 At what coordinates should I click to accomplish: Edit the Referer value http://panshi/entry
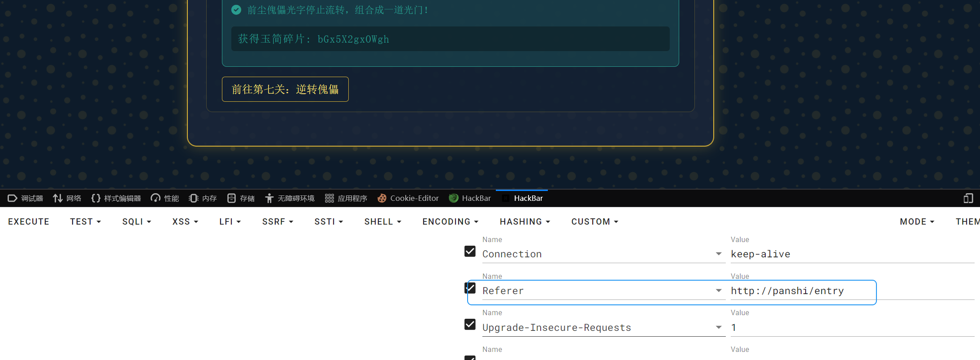(852, 291)
